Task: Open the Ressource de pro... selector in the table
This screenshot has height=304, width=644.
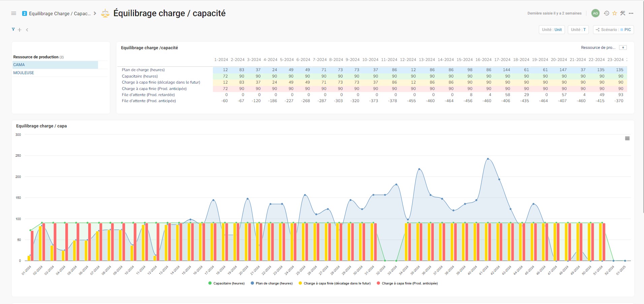Action: coord(598,48)
